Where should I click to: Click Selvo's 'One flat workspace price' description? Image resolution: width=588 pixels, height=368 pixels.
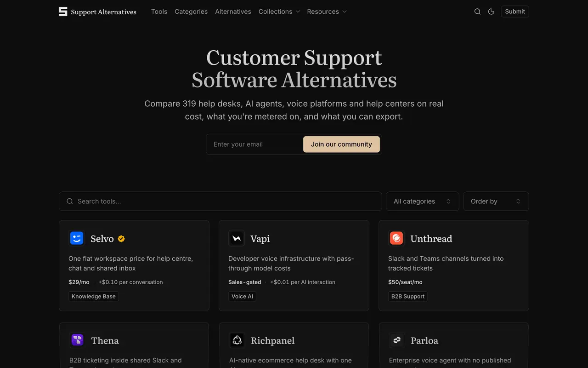point(130,263)
